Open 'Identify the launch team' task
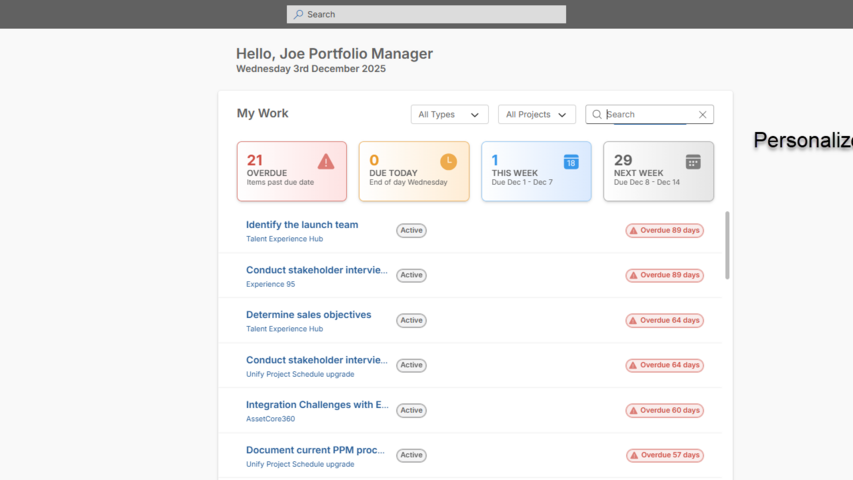The height and width of the screenshot is (480, 853). pyautogui.click(x=302, y=225)
